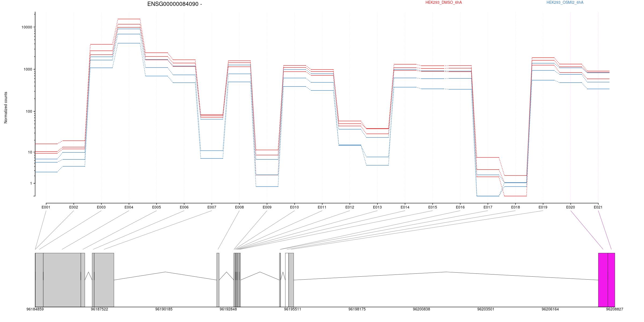Viewport: 644px width, 322px height.
Task: Click the y-axis tick label 1
Action: pyautogui.click(x=31, y=184)
